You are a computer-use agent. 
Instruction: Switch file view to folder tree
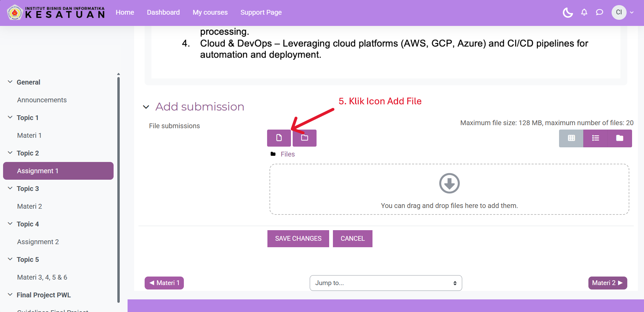click(619, 138)
